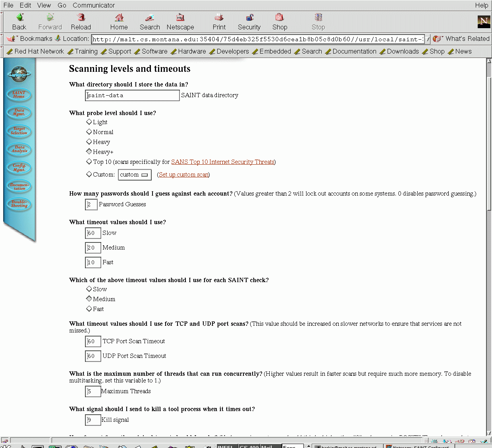Follow SANS Top 10 Internet Security Threats link

point(222,162)
